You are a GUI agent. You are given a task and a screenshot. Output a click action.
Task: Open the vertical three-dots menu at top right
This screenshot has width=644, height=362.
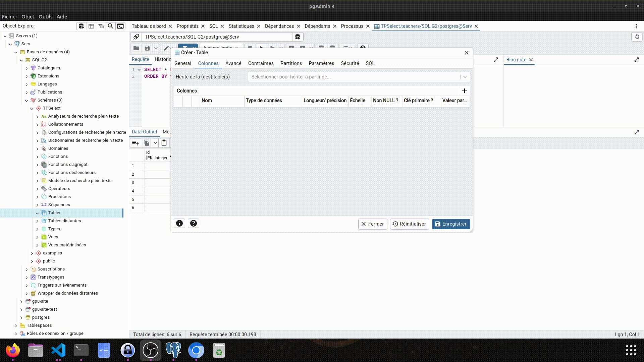click(636, 26)
